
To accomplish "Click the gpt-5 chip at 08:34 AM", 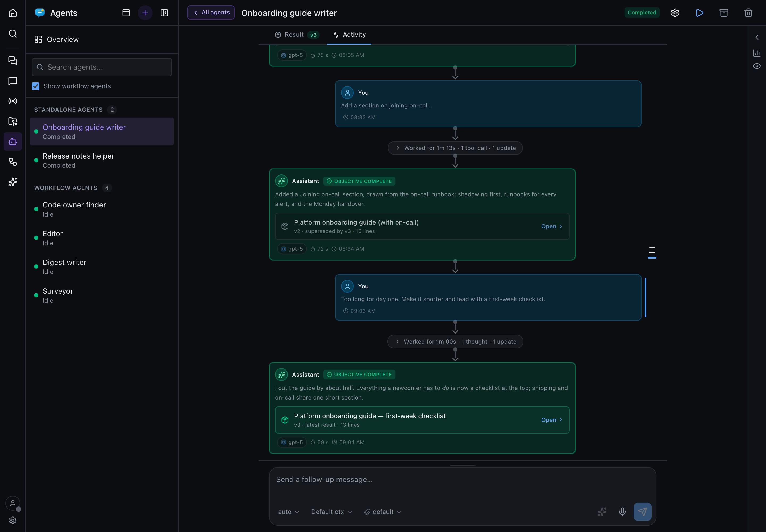I will (292, 249).
